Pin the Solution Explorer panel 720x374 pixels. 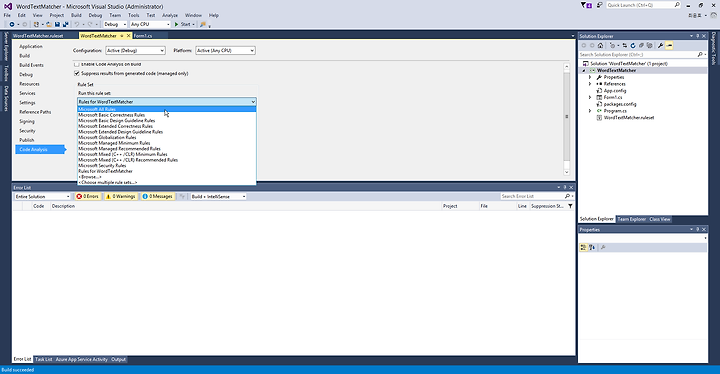click(x=698, y=36)
